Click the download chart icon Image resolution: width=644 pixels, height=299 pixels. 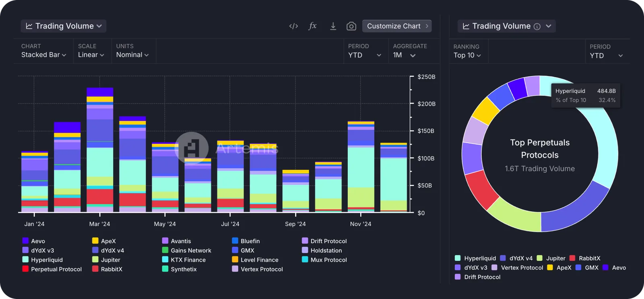point(333,26)
